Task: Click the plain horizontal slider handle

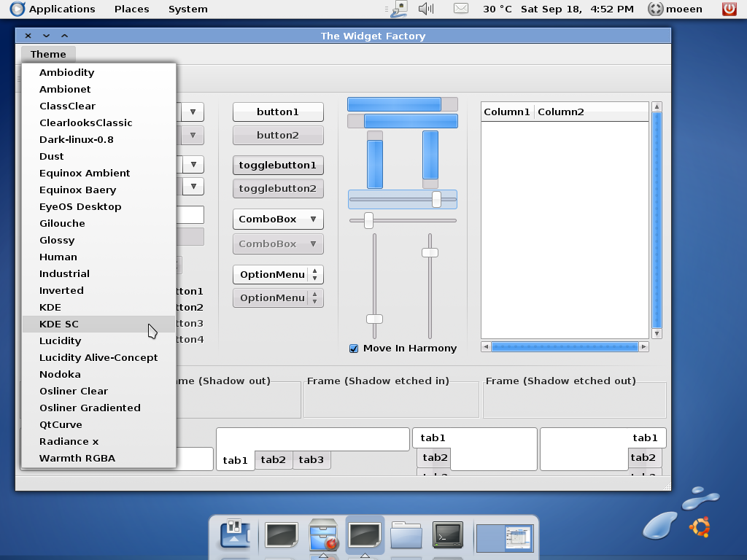Action: [368, 220]
